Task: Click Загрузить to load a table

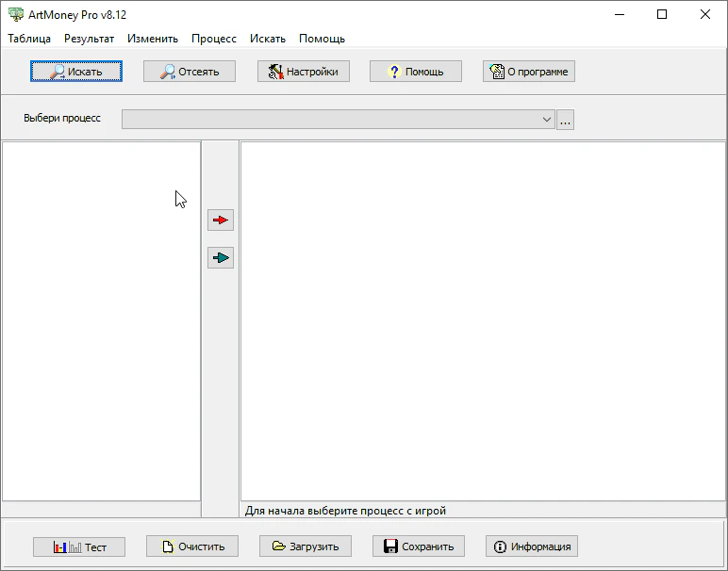Action: point(305,547)
